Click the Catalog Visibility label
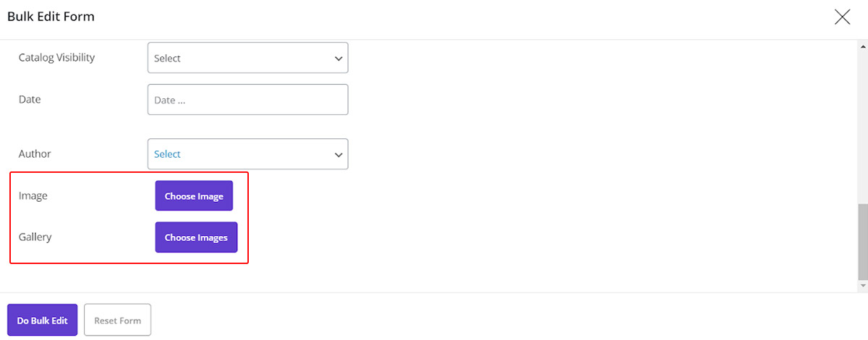 point(56,57)
